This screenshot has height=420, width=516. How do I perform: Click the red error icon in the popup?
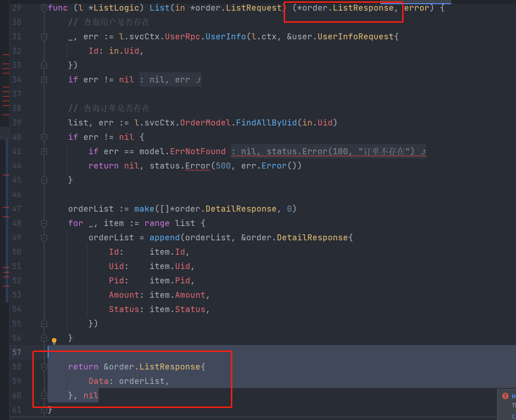(505, 396)
